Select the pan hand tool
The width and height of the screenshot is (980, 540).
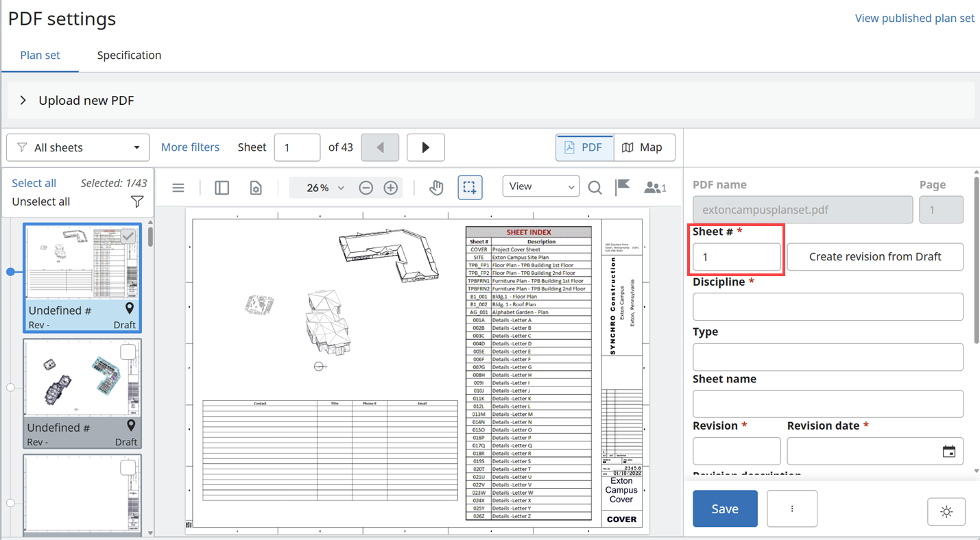436,188
